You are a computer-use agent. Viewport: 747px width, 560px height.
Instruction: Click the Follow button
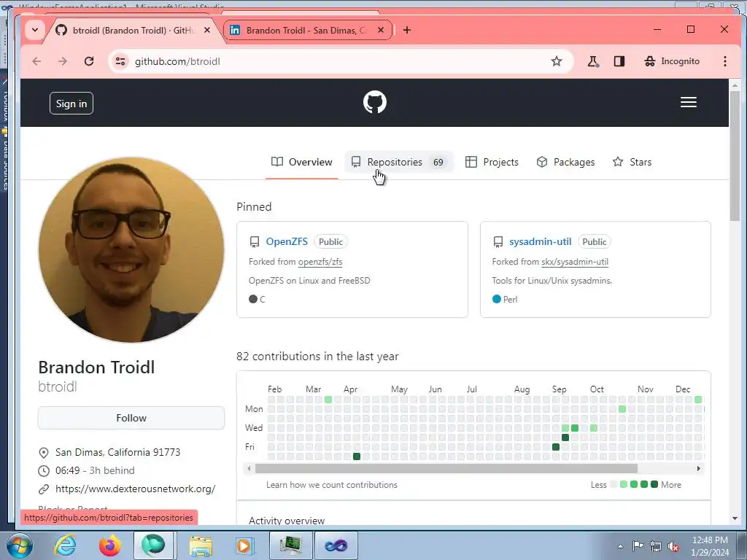(x=131, y=418)
